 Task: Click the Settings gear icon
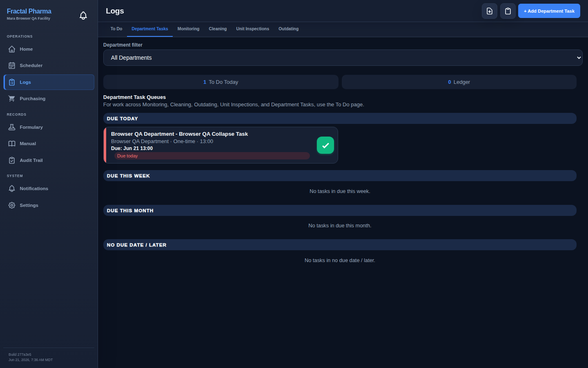(x=12, y=205)
